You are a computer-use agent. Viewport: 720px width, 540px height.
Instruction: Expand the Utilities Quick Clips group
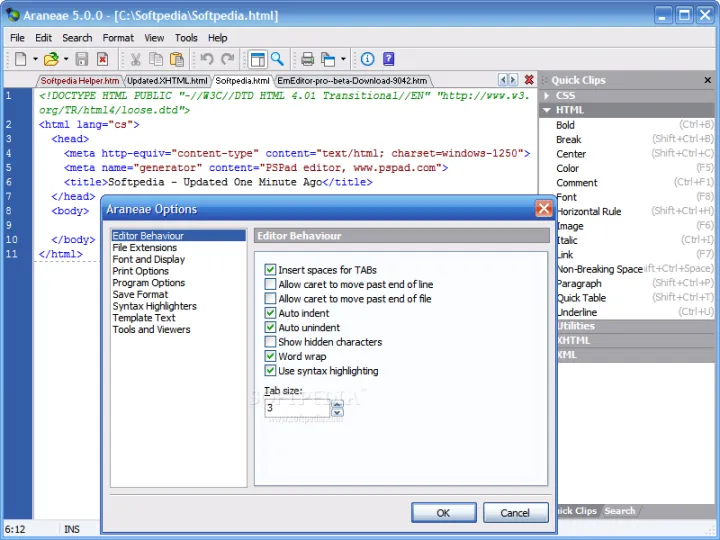click(x=636, y=326)
